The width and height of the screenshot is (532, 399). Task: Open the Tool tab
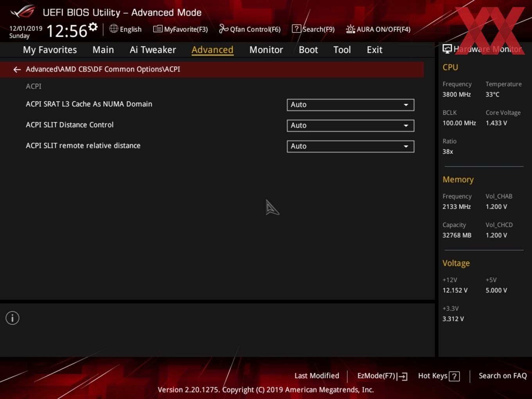point(342,50)
